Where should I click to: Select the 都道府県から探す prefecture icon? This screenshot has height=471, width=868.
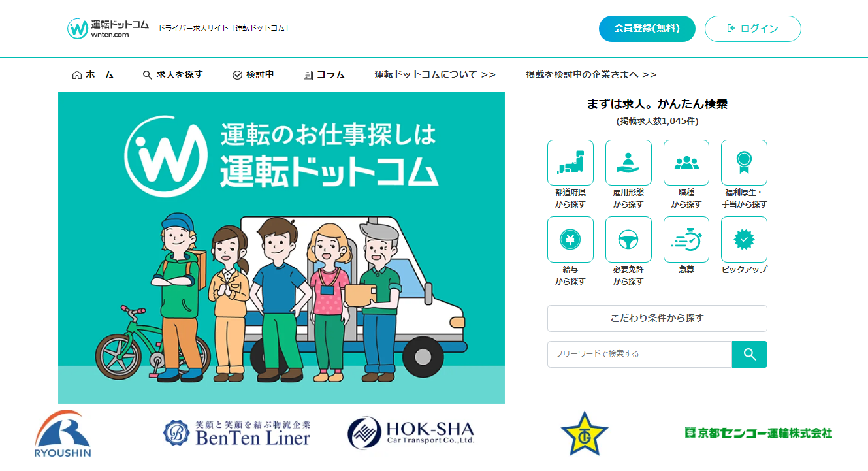(570, 163)
